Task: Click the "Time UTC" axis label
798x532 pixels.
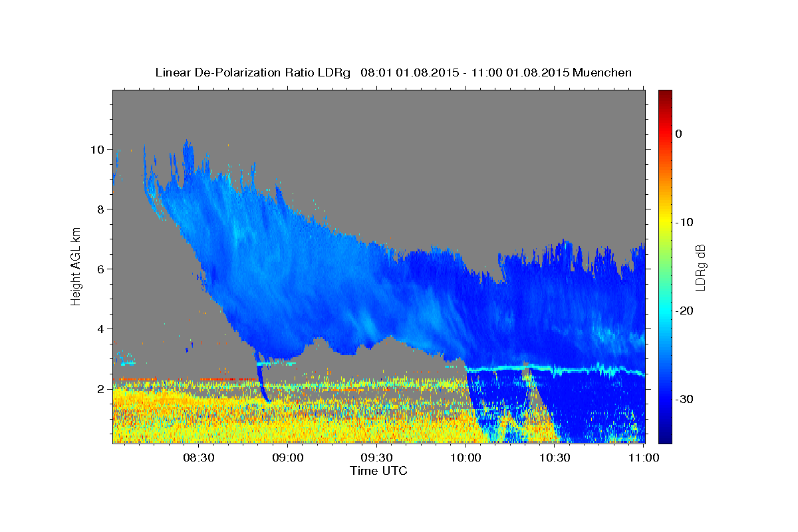Action: 378,471
